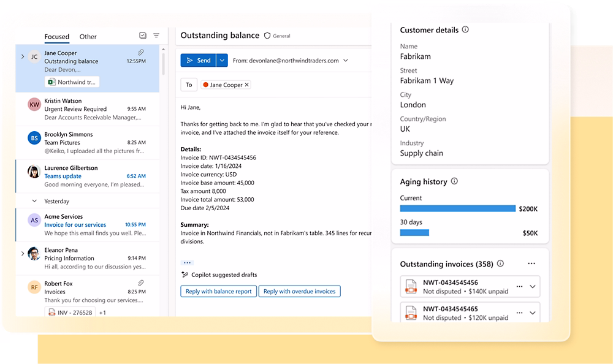Screen dimensions: 613x364
Task: Open more options for invoice NWT-0434545456
Action: [x=519, y=287]
